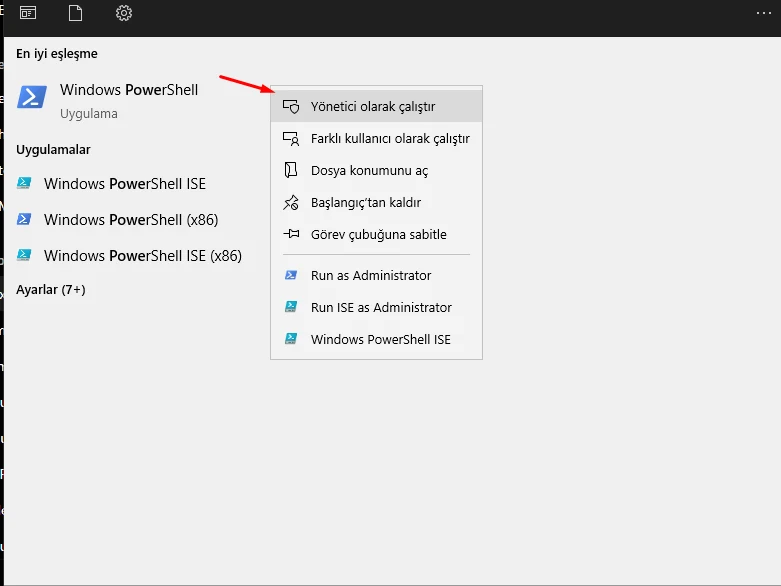
Task: Click the Uygulama subtitle under Windows PowerShell
Action: click(x=89, y=114)
